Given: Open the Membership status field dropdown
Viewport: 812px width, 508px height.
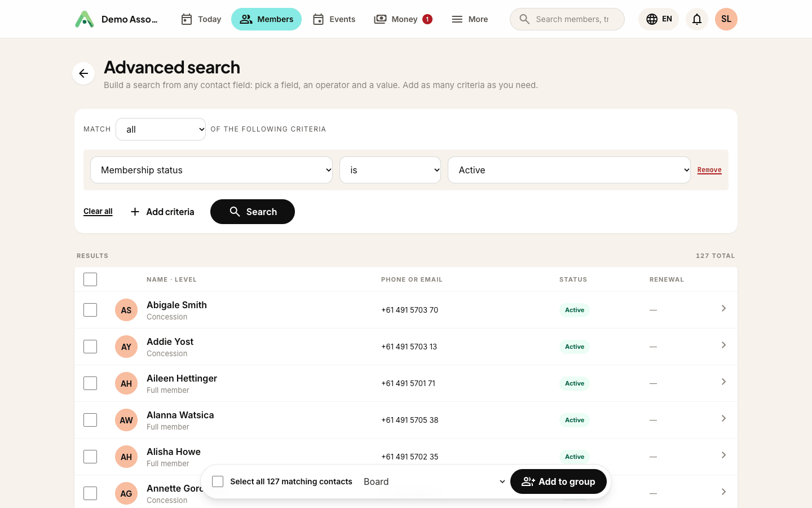Looking at the screenshot, I should tap(211, 170).
